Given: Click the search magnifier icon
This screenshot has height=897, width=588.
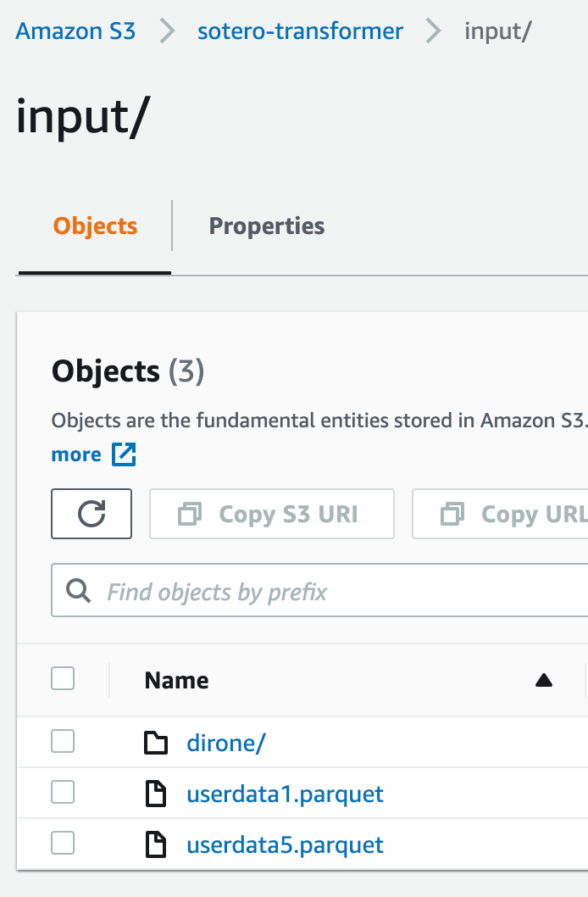Looking at the screenshot, I should pos(78,590).
